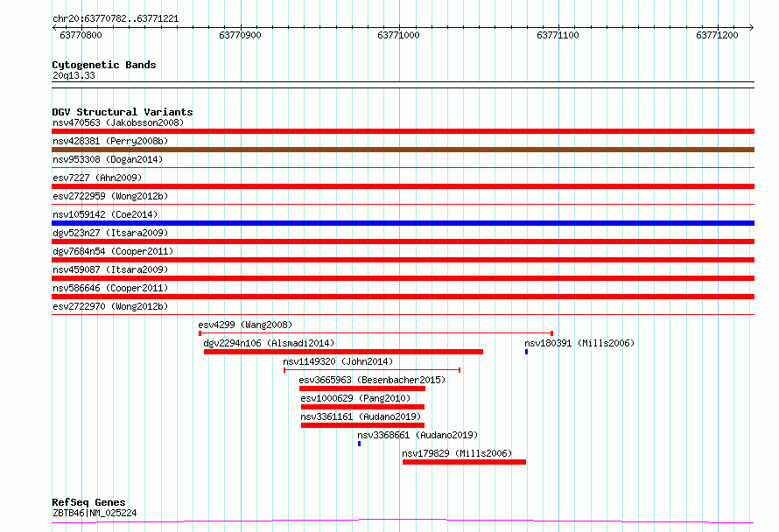Click the small blue nsv3368661 marker
Screen dimensions: 779x532
(359, 444)
